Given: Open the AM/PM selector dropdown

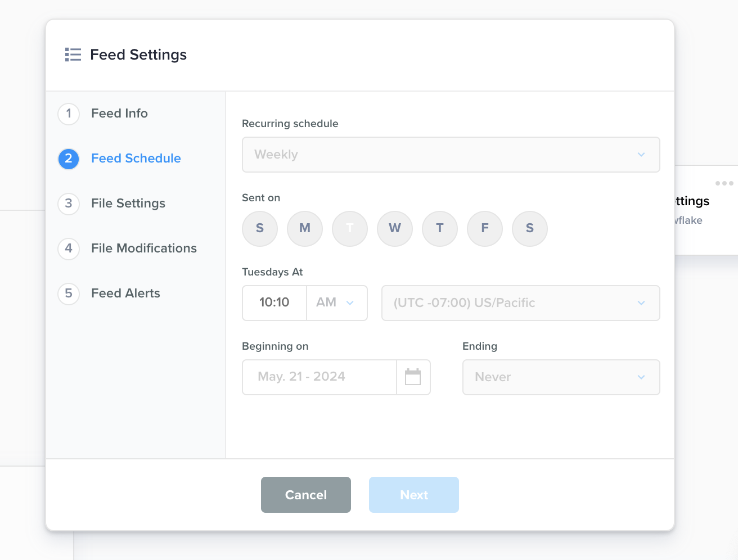Looking at the screenshot, I should click(336, 303).
